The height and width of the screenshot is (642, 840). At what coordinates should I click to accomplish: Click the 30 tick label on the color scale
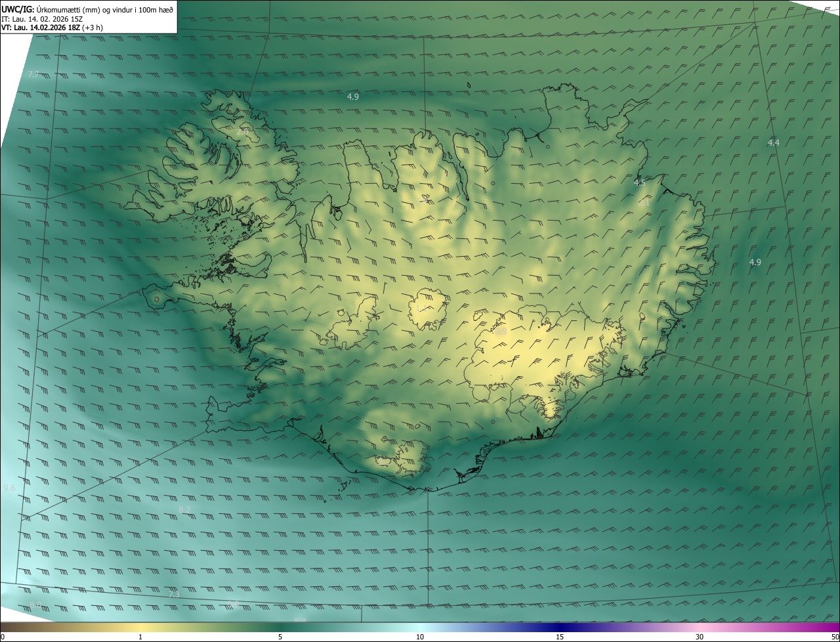(x=700, y=637)
